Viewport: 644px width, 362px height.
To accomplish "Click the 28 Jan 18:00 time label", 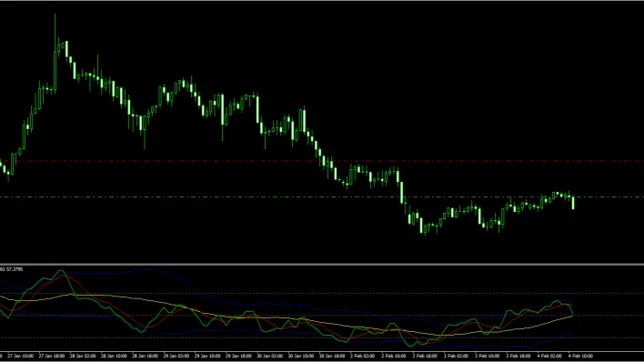I will pyautogui.click(x=146, y=356).
